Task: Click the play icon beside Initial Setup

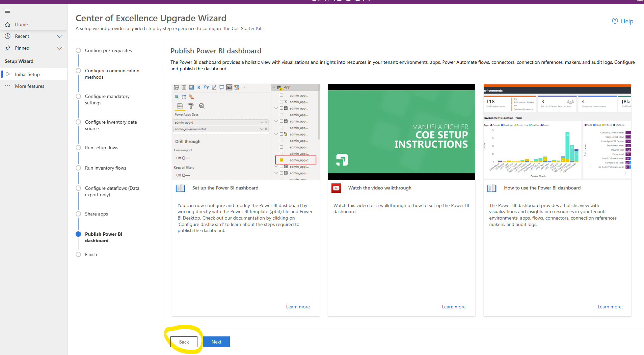Action: pos(8,74)
